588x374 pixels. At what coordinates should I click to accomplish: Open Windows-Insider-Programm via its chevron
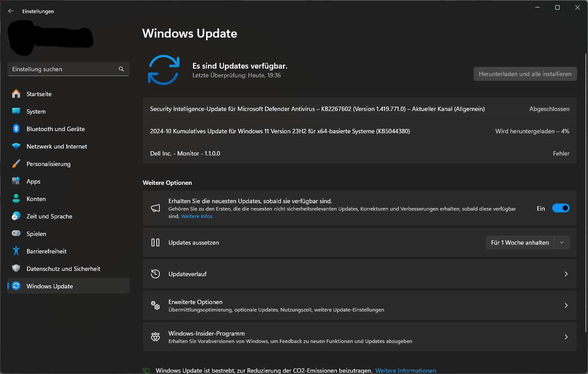click(566, 337)
